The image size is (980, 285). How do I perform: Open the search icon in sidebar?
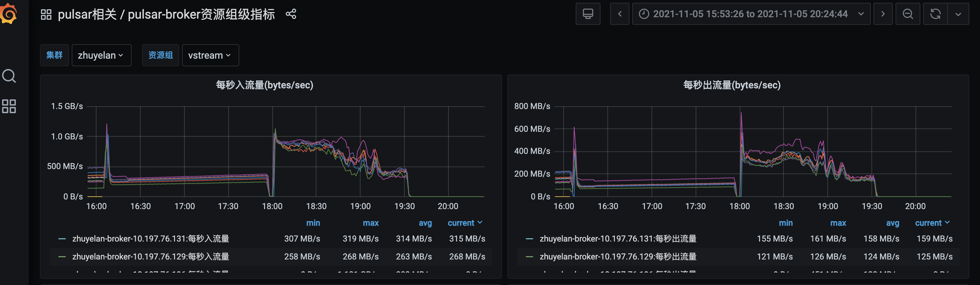point(9,76)
